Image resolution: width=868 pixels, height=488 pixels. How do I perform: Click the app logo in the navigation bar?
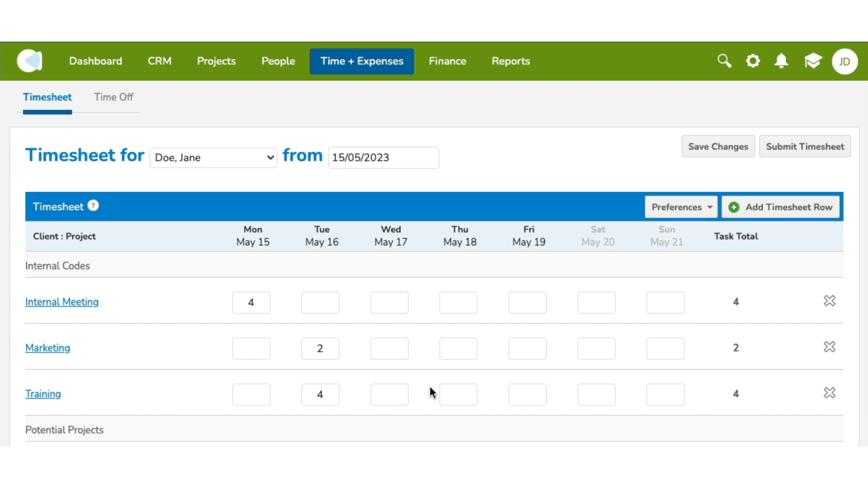pyautogui.click(x=30, y=61)
